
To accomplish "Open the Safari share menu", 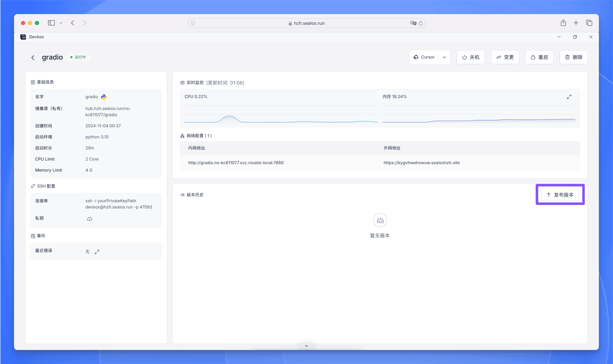I will pos(563,23).
